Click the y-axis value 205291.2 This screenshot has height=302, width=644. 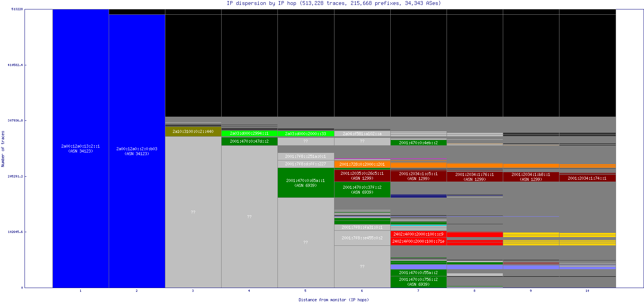click(x=15, y=176)
